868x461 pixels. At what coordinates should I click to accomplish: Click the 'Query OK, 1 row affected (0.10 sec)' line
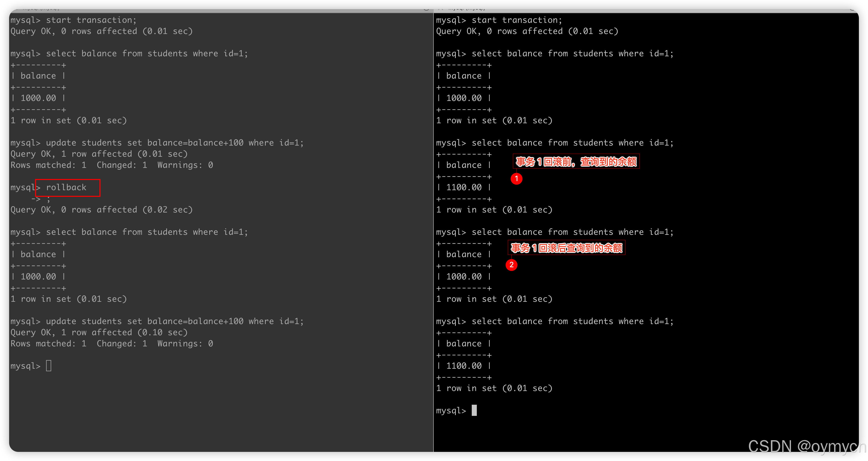point(99,332)
